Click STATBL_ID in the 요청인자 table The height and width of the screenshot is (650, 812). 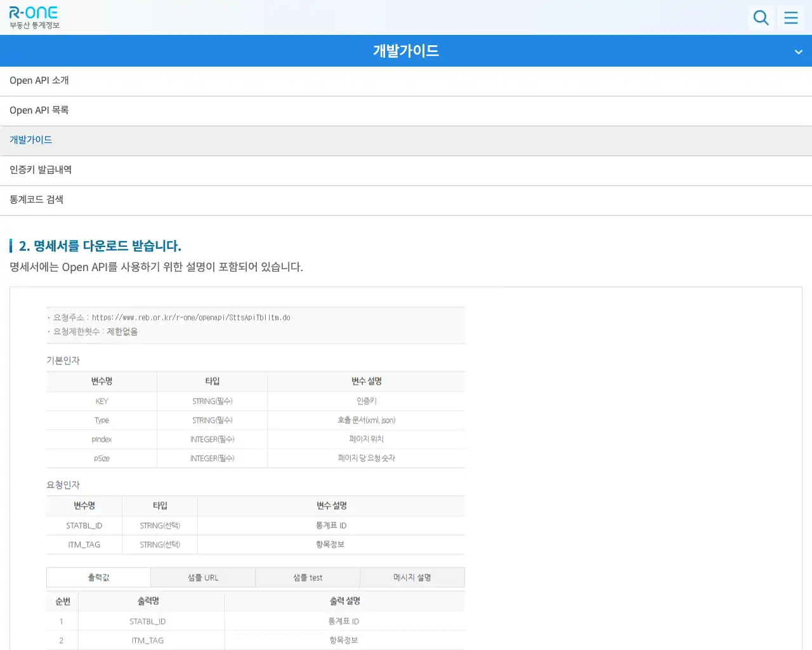(x=84, y=526)
